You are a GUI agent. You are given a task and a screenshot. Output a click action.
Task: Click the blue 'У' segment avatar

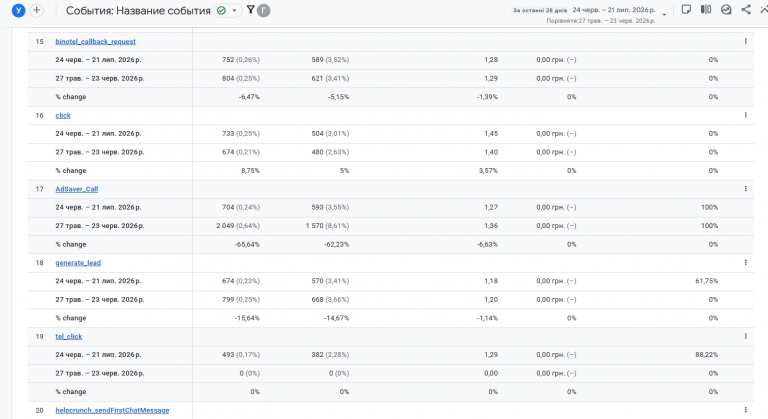[18, 10]
